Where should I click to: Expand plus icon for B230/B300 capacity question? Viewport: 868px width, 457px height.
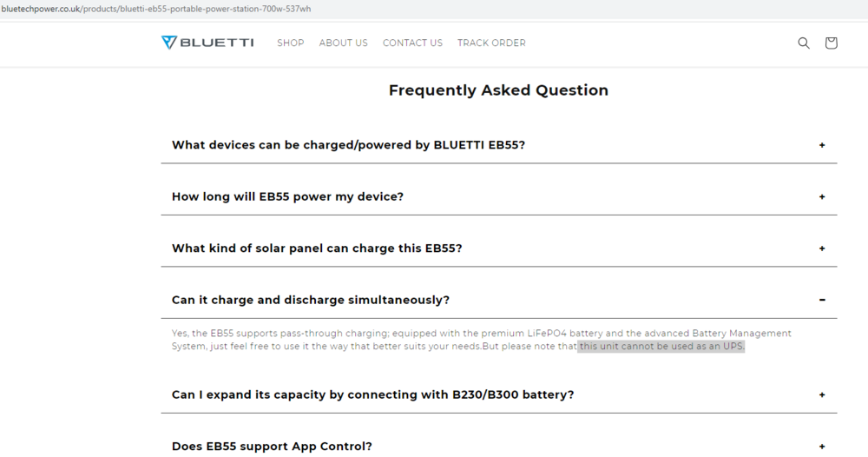point(822,394)
